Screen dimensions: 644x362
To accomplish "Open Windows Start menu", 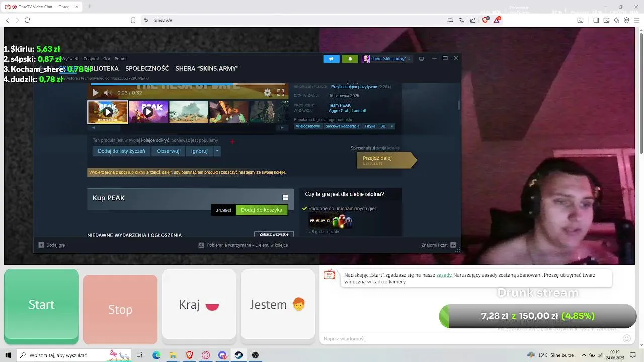I will point(8,355).
